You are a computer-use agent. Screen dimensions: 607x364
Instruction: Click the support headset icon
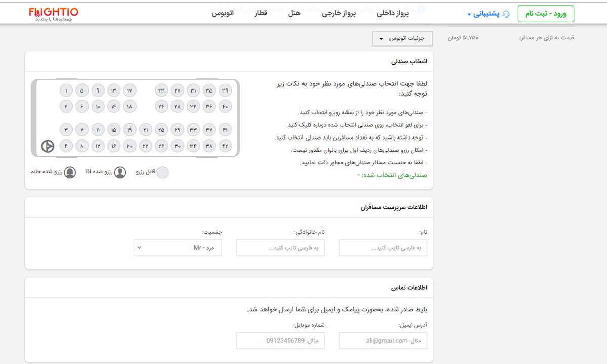pos(506,14)
